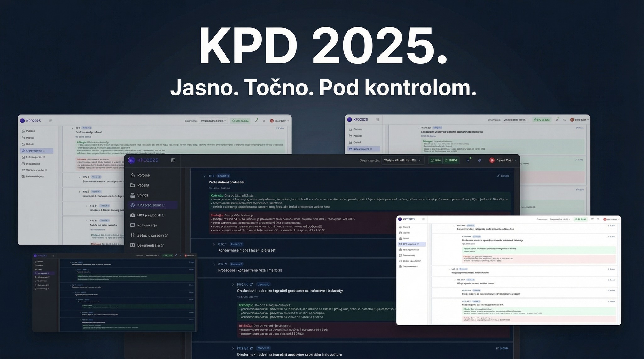The height and width of the screenshot is (359, 644).
Task: Click the grid layout toggle beside KPD2025
Action: (173, 160)
